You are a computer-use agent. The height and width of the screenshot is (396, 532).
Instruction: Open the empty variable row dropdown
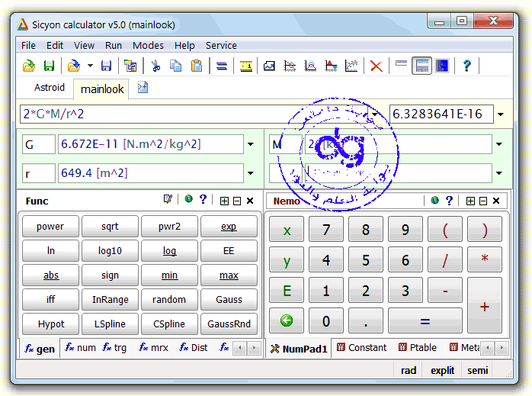(x=499, y=173)
